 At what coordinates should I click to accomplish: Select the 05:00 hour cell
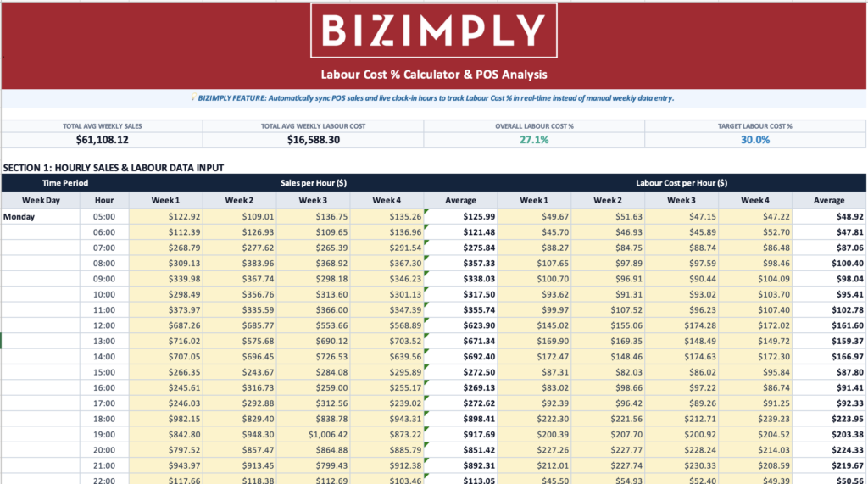pyautogui.click(x=104, y=216)
